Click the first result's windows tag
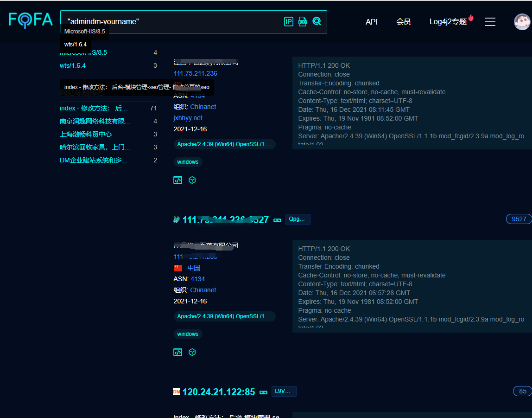This screenshot has height=418, width=532. [188, 162]
